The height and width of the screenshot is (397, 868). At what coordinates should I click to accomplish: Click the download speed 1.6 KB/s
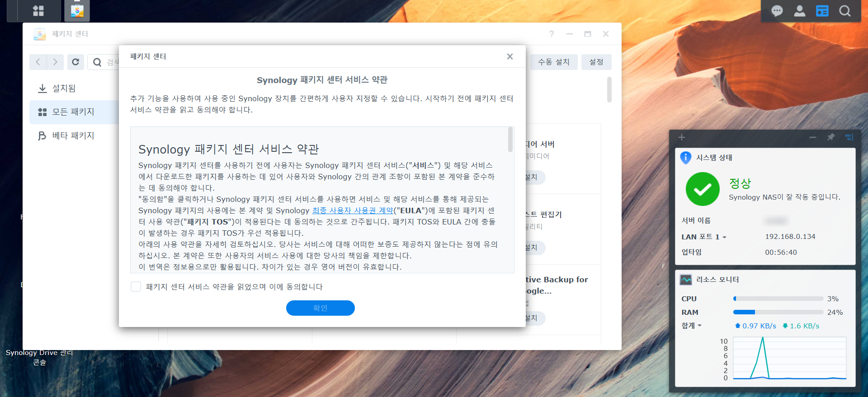pos(804,326)
